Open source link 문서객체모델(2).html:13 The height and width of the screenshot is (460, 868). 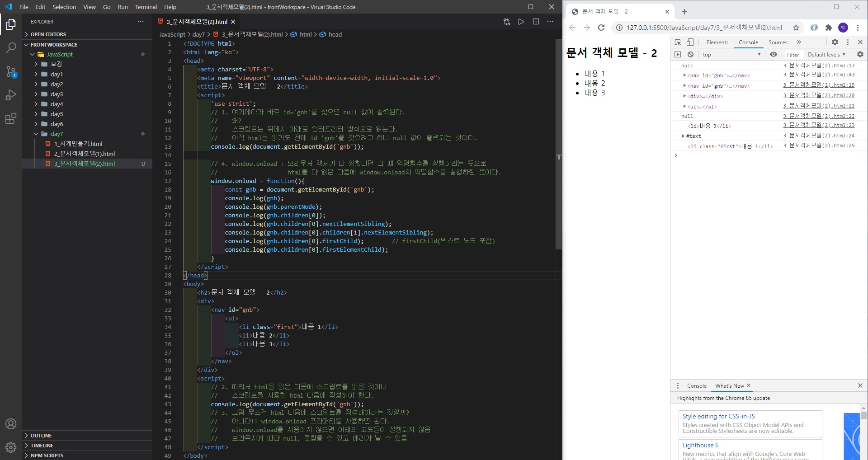point(819,66)
